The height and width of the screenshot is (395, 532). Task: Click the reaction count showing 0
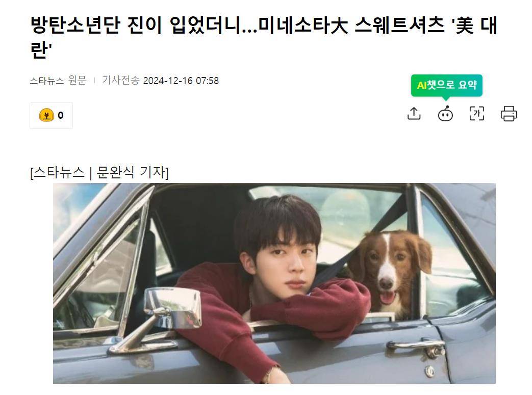point(60,116)
